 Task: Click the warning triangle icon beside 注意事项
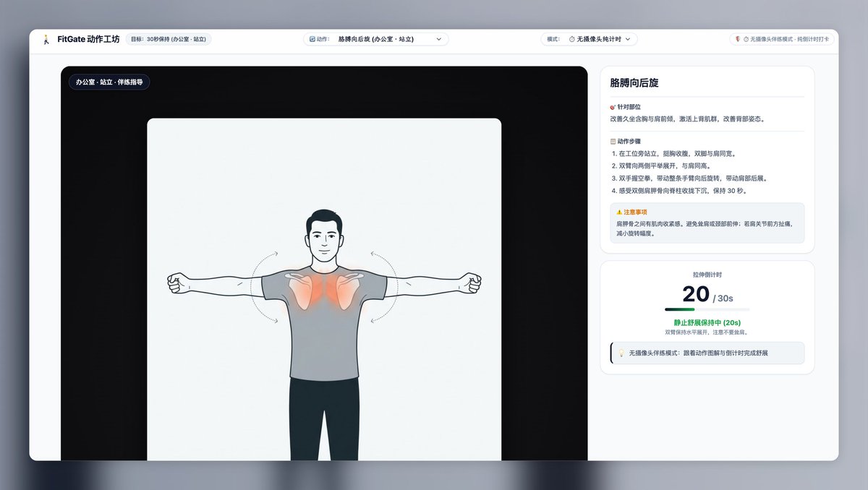coord(619,212)
